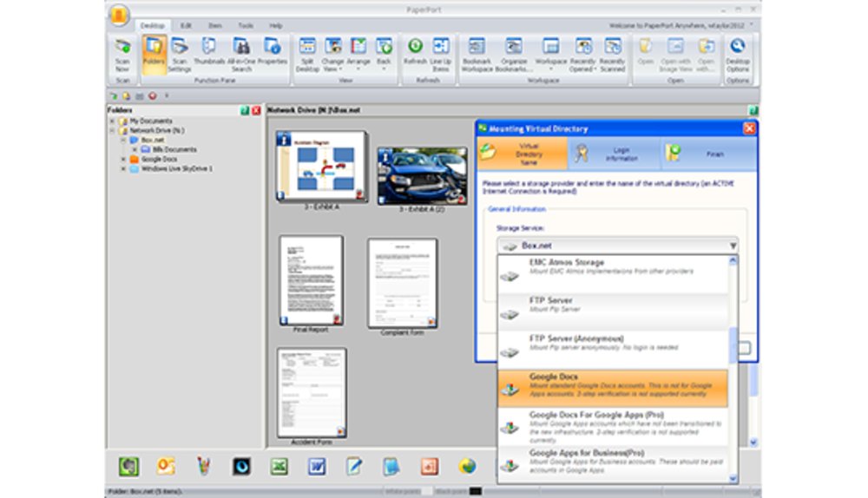Send to Outlook icon in Send To bar
The width and height of the screenshot is (868, 498).
coord(166,467)
